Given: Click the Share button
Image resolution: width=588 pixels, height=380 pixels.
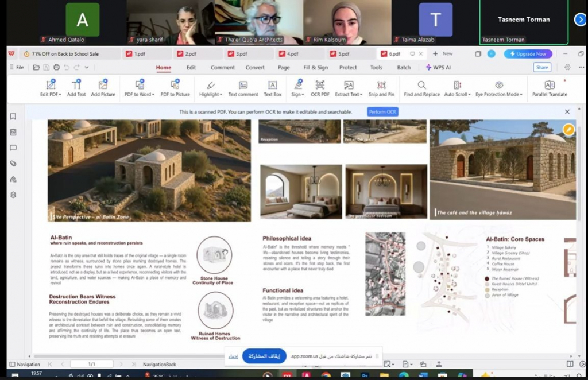Looking at the screenshot, I should (542, 68).
